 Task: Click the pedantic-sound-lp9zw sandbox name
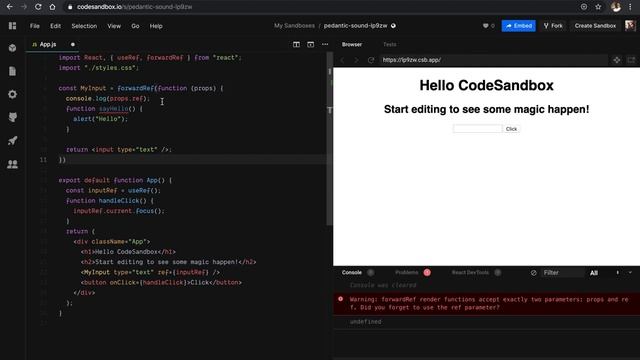pos(355,26)
